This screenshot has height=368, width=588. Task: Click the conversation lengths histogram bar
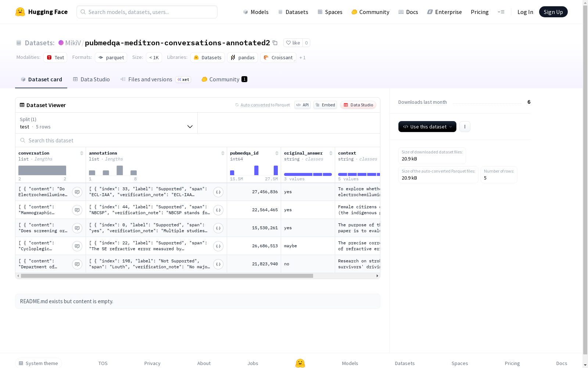click(x=42, y=170)
